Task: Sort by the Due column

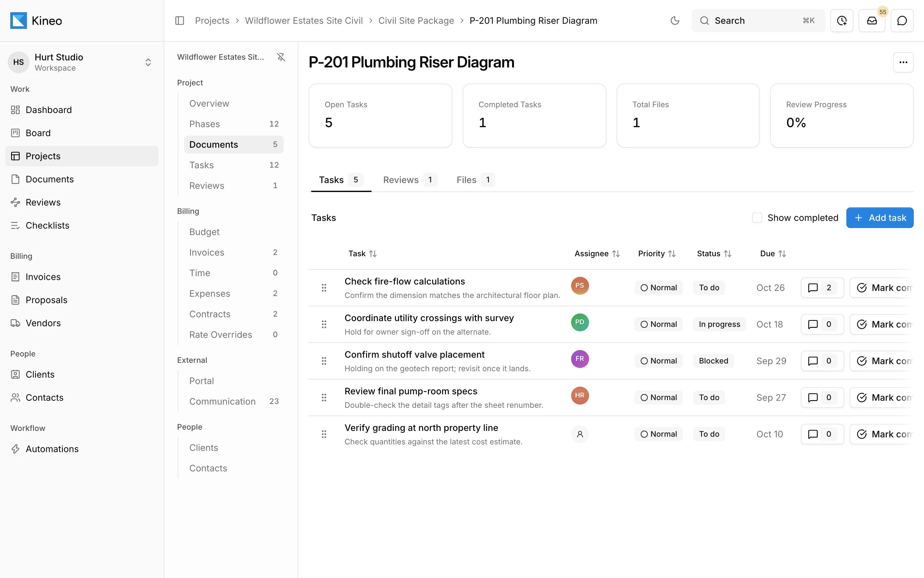Action: coord(773,254)
